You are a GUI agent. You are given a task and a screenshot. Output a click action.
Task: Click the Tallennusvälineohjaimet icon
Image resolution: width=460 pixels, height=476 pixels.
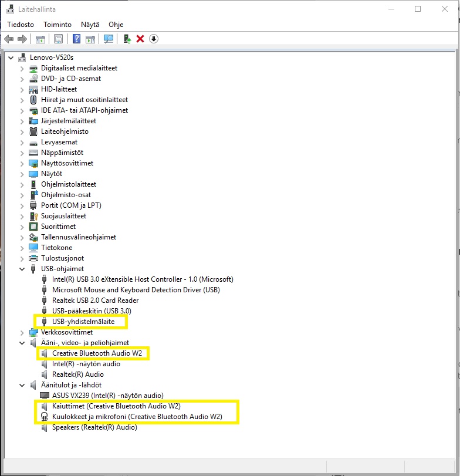pyautogui.click(x=33, y=237)
